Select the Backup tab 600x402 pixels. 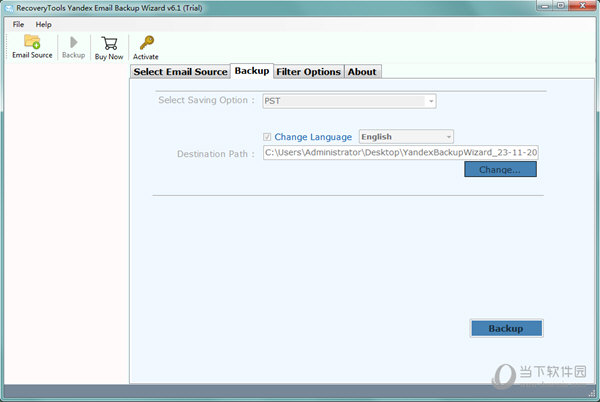pyautogui.click(x=252, y=71)
